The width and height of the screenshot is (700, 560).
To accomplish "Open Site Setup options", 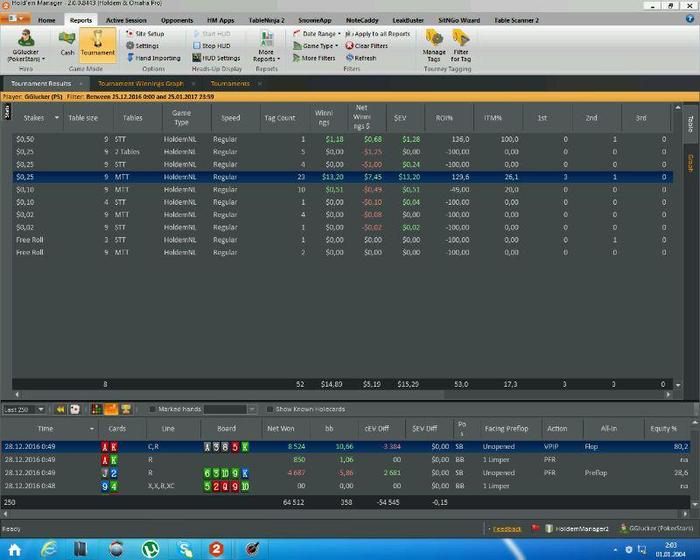I will [x=145, y=33].
